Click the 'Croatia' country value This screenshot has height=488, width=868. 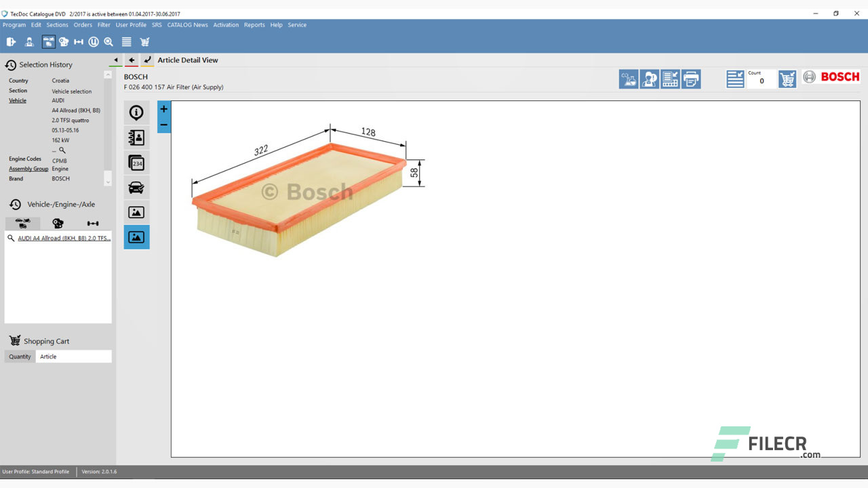pyautogui.click(x=60, y=81)
